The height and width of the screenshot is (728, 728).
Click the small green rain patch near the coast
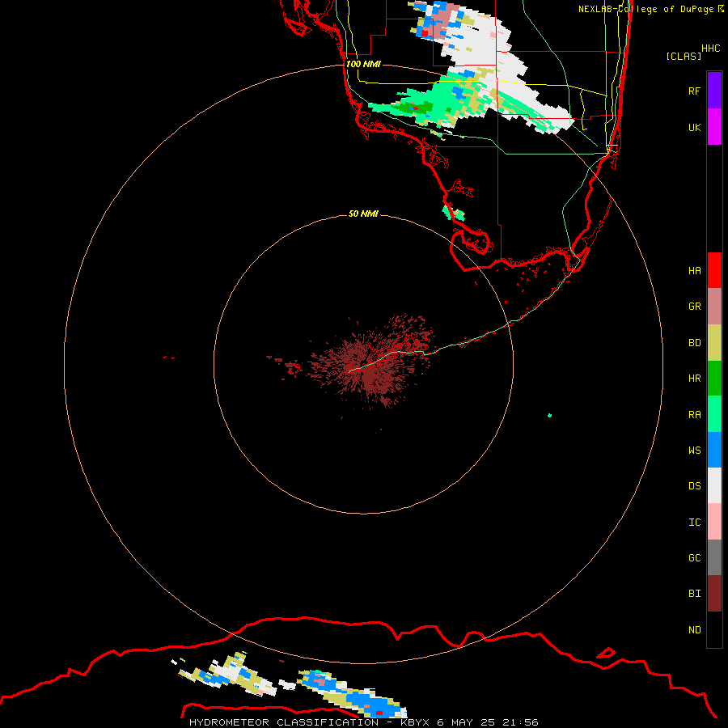tap(454, 213)
